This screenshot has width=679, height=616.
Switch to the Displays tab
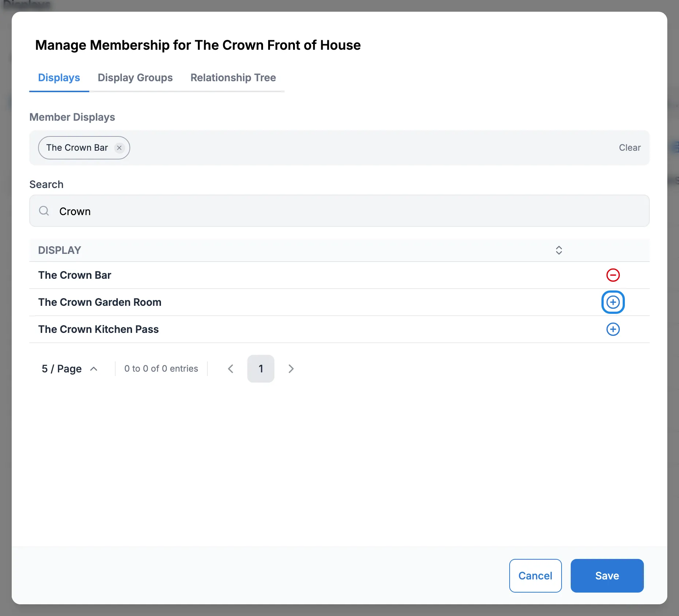pos(59,78)
